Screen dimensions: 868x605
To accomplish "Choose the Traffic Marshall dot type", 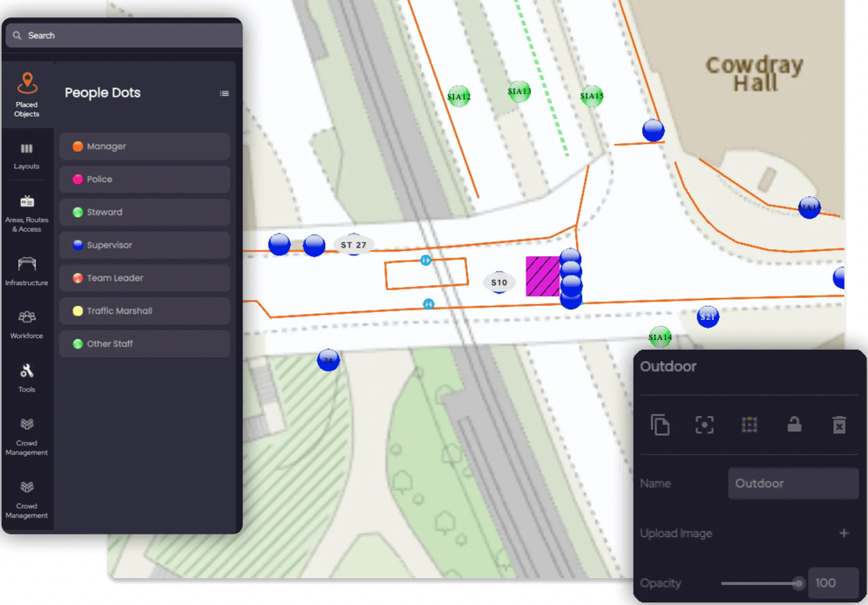I will (x=145, y=311).
